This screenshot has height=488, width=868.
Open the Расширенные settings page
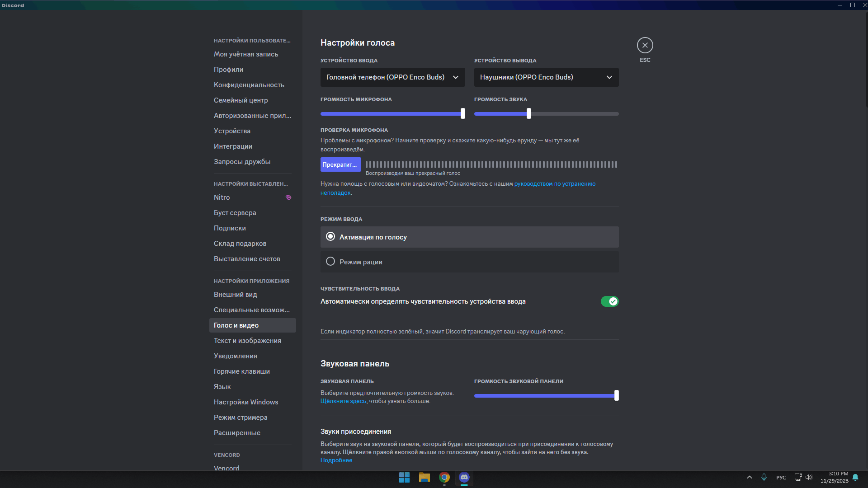(x=252, y=433)
